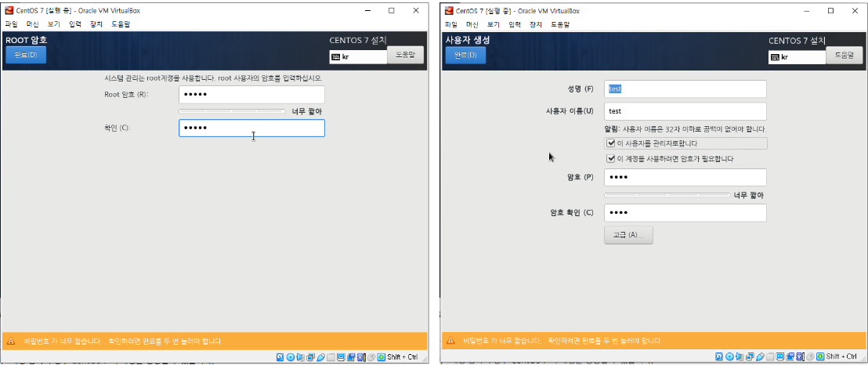The width and height of the screenshot is (868, 365).
Task: Click 완료(D) button in ROOT 암호 window
Action: coord(26,55)
